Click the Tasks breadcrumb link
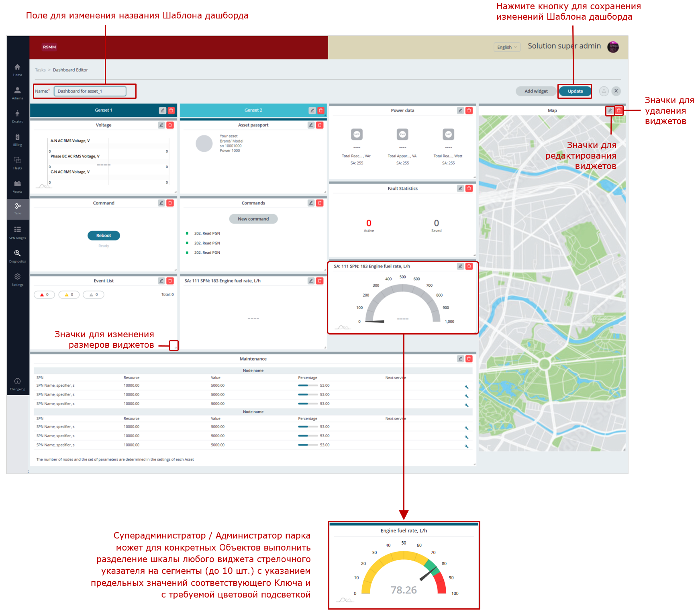Screen dimensions: 700x616 pyautogui.click(x=40, y=70)
